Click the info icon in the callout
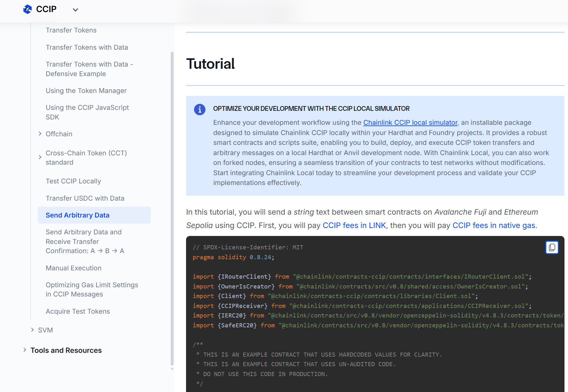Image resolution: width=568 pixels, height=392 pixels. point(200,110)
